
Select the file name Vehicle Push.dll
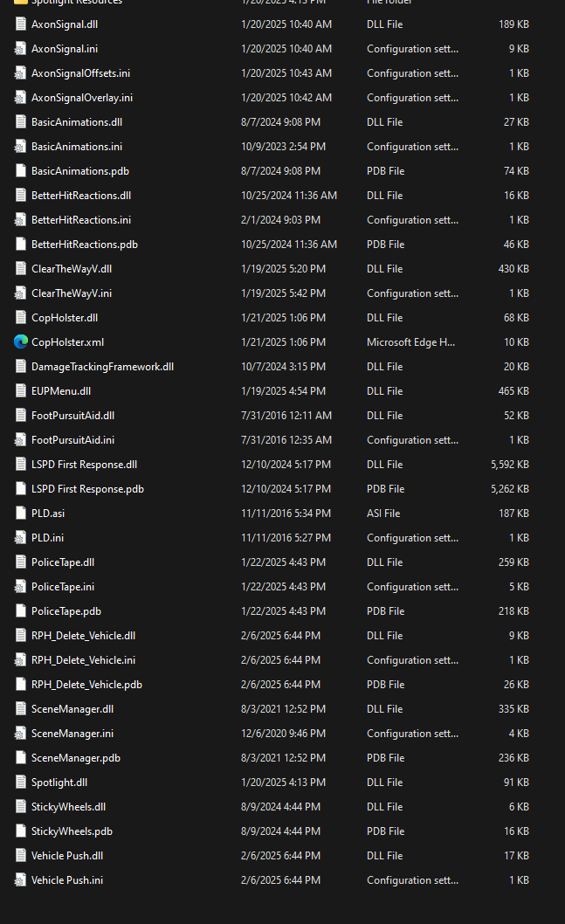pyautogui.click(x=67, y=856)
